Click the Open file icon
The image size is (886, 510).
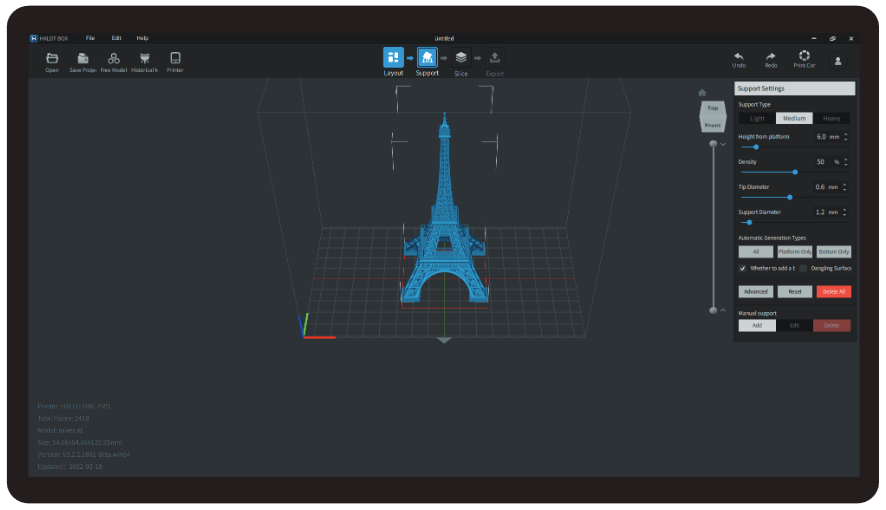click(52, 58)
